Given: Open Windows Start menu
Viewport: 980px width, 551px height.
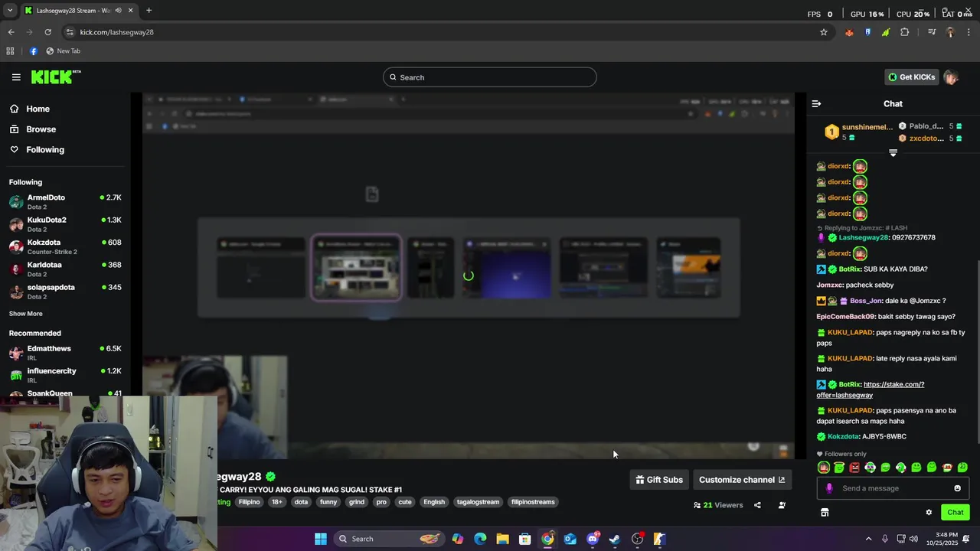Looking at the screenshot, I should pos(321,539).
